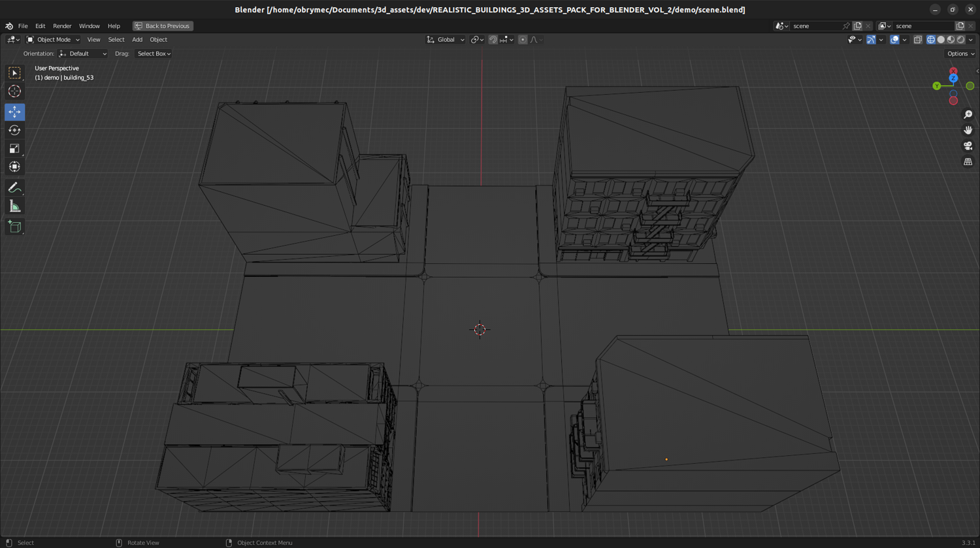Open the viewport Object menu
Image resolution: width=980 pixels, height=548 pixels.
159,40
